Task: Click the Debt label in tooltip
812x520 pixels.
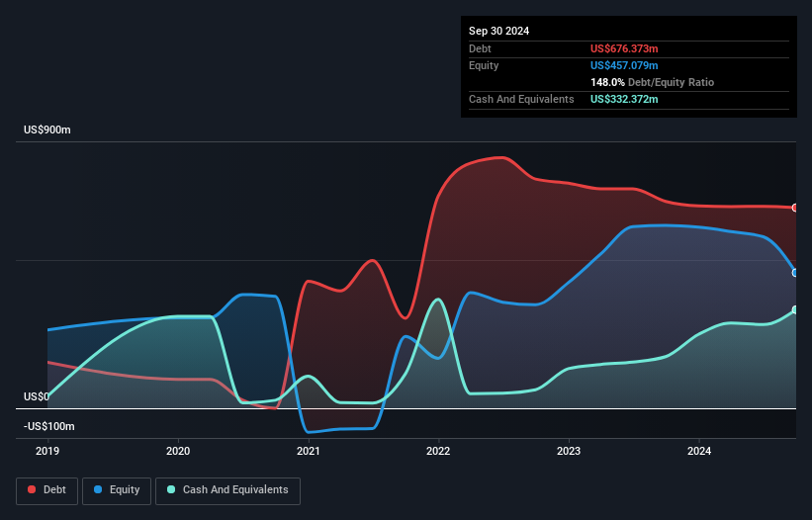Action: coord(480,48)
